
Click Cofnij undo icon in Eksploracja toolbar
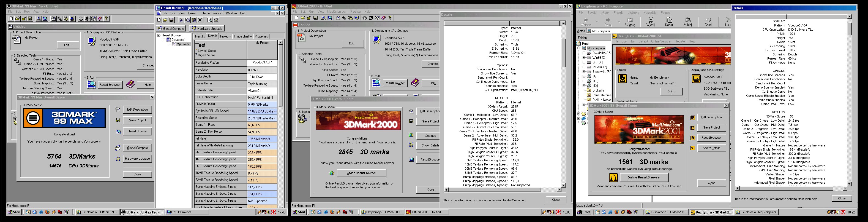coord(708,22)
